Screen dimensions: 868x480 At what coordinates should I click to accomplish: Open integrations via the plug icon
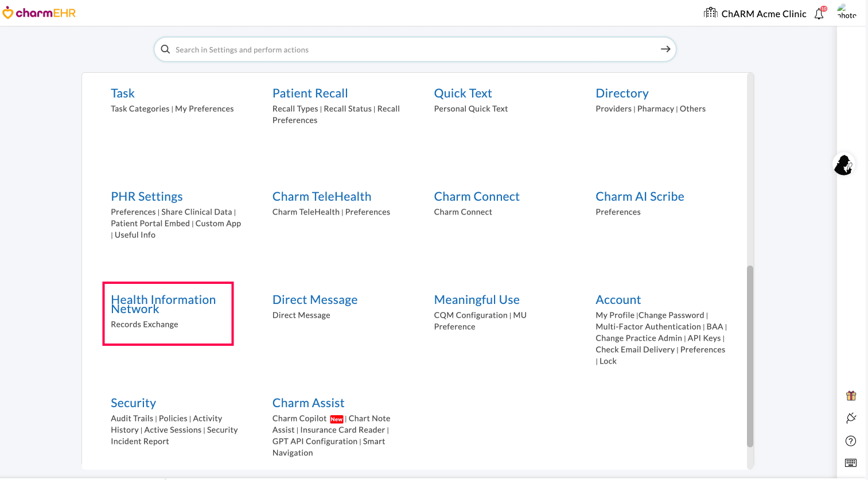point(850,418)
